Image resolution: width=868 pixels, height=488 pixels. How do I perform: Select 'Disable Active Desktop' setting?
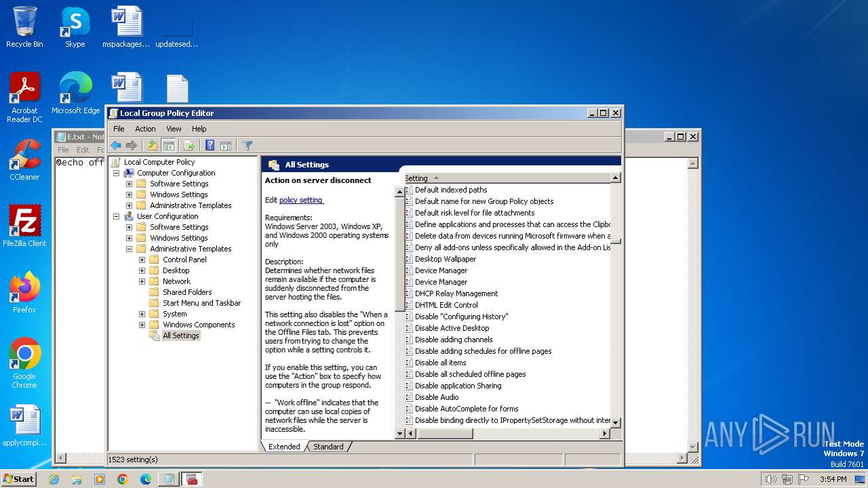(x=452, y=328)
